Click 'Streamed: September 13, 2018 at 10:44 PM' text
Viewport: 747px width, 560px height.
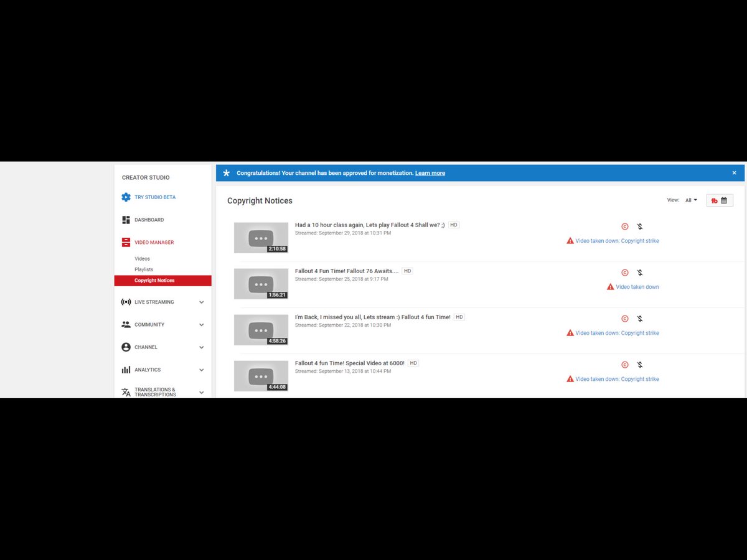click(x=343, y=371)
